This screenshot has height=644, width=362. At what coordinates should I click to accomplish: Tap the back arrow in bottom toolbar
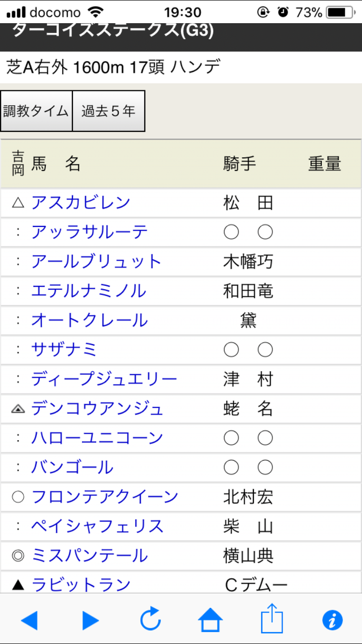(29, 620)
